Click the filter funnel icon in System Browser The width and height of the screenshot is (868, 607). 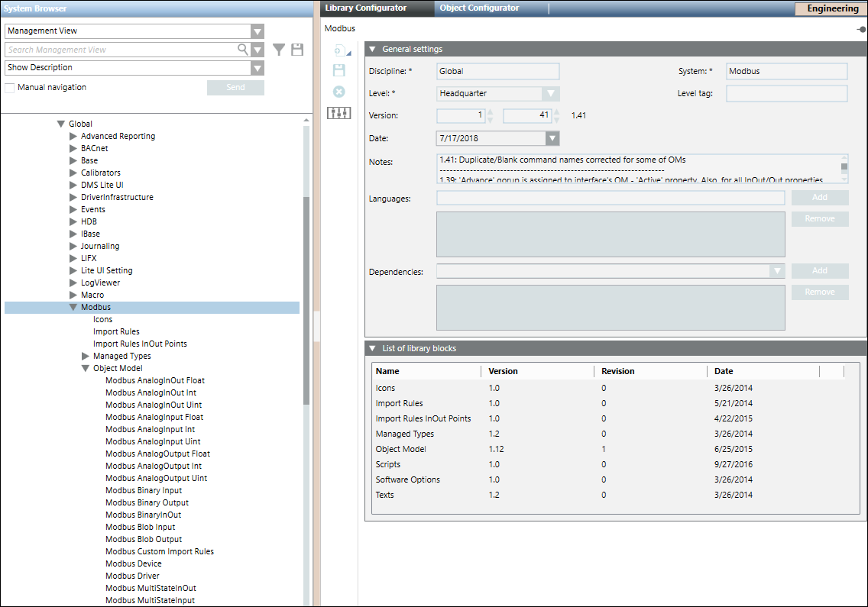[279, 50]
